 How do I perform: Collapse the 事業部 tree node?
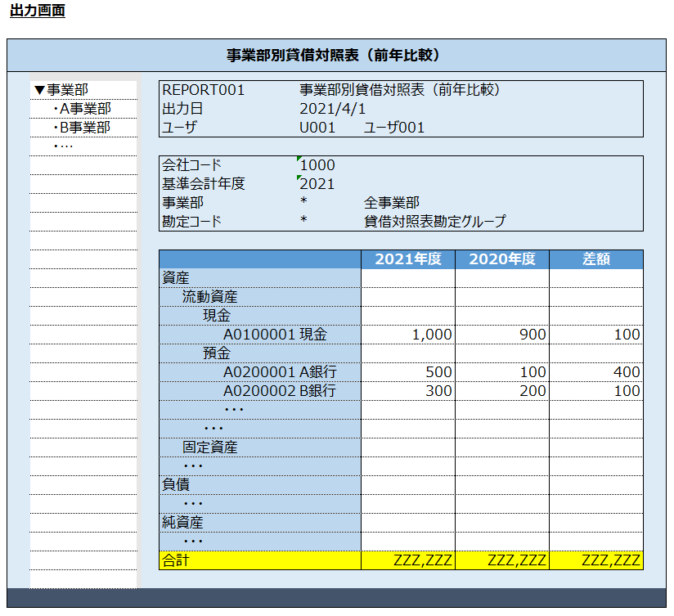pyautogui.click(x=38, y=90)
